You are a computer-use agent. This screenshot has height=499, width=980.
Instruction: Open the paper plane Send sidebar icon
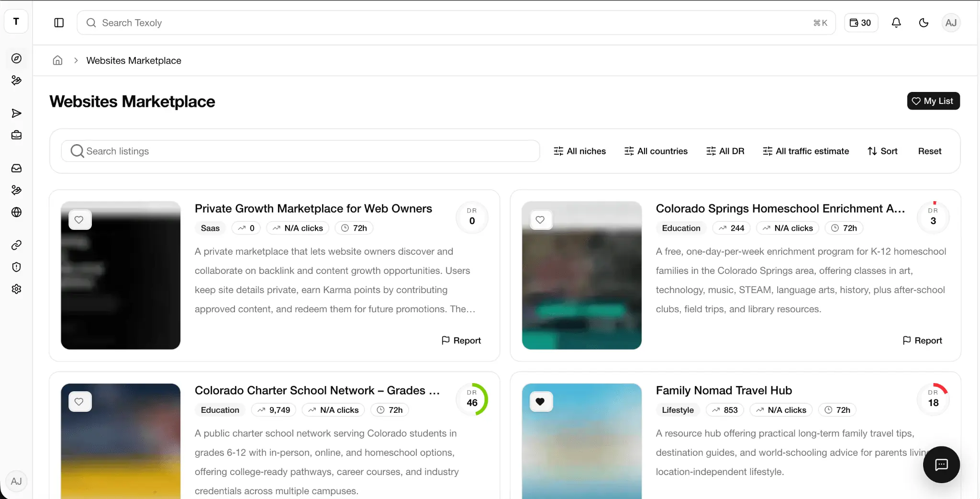[x=16, y=113]
